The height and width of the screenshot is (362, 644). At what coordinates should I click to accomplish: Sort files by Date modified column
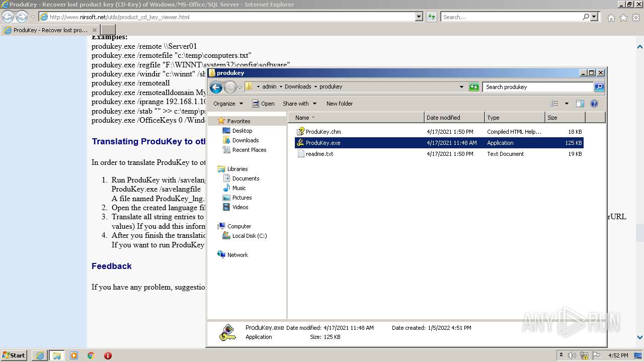[x=454, y=118]
